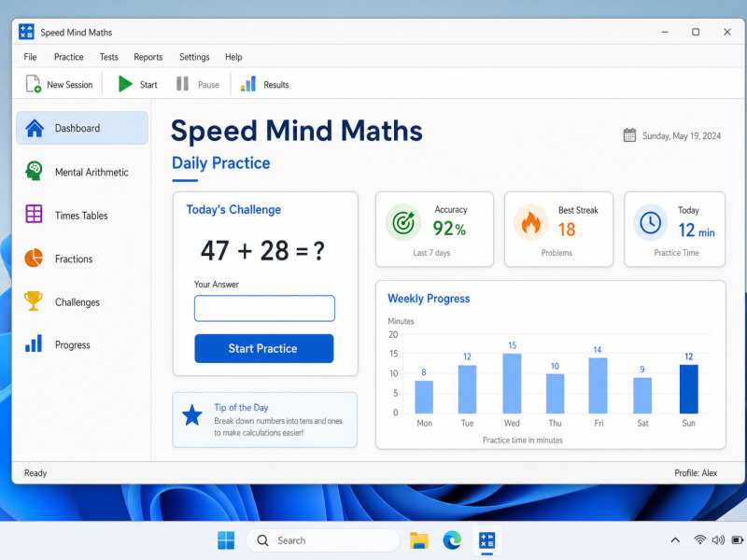This screenshot has height=560, width=747.
Task: Click the Results toolbar label
Action: 276,84
